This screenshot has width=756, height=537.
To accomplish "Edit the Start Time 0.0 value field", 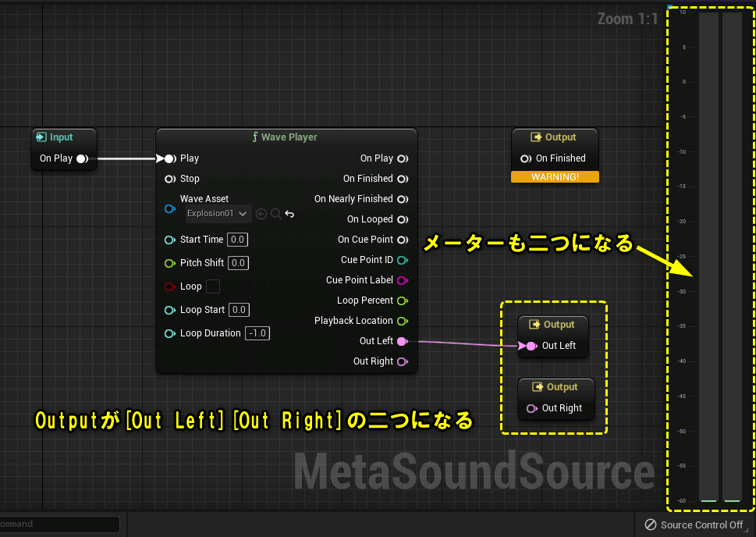I will pos(238,240).
